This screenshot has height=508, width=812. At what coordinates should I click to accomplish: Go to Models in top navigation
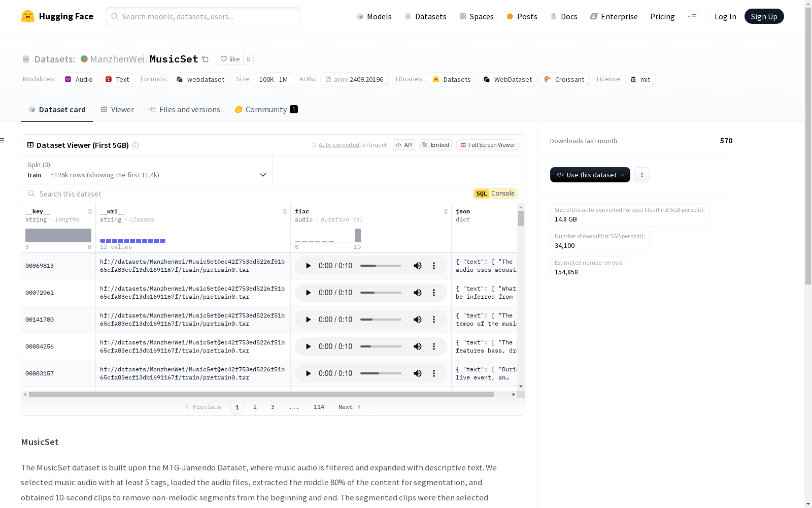pyautogui.click(x=374, y=16)
